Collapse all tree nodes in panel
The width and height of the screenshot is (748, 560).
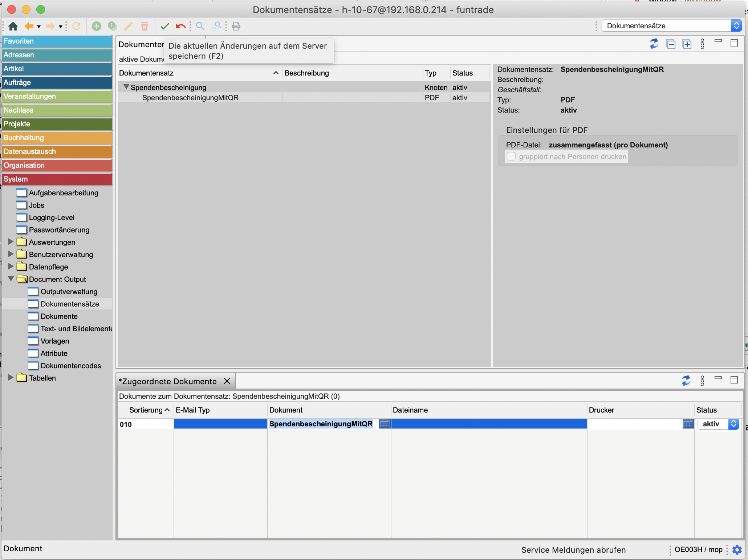[x=671, y=44]
